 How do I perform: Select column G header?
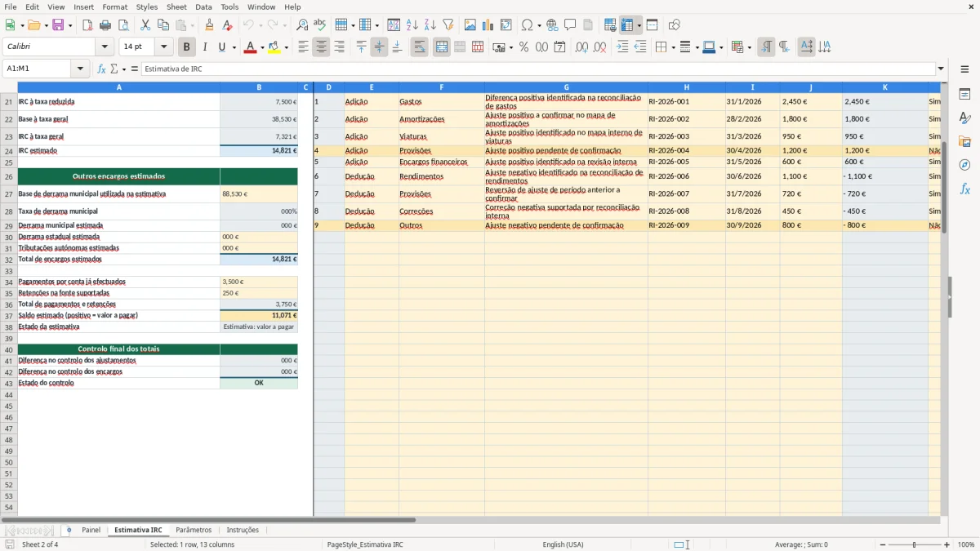click(x=566, y=87)
